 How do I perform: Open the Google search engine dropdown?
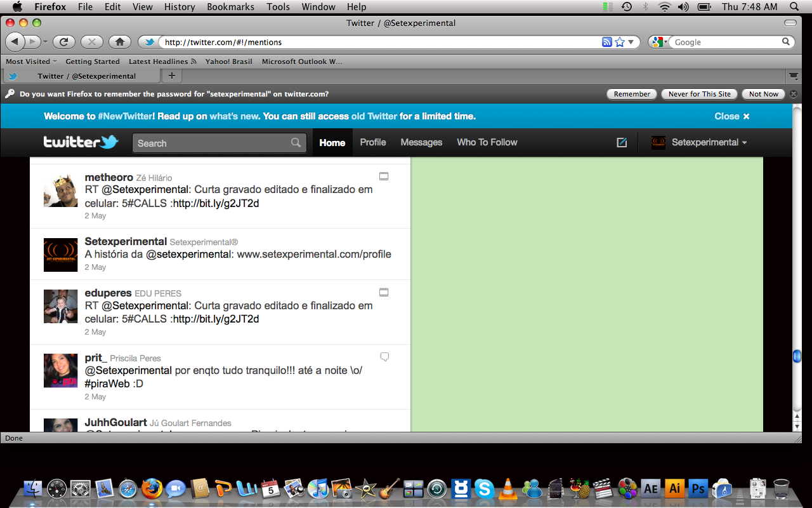click(659, 42)
